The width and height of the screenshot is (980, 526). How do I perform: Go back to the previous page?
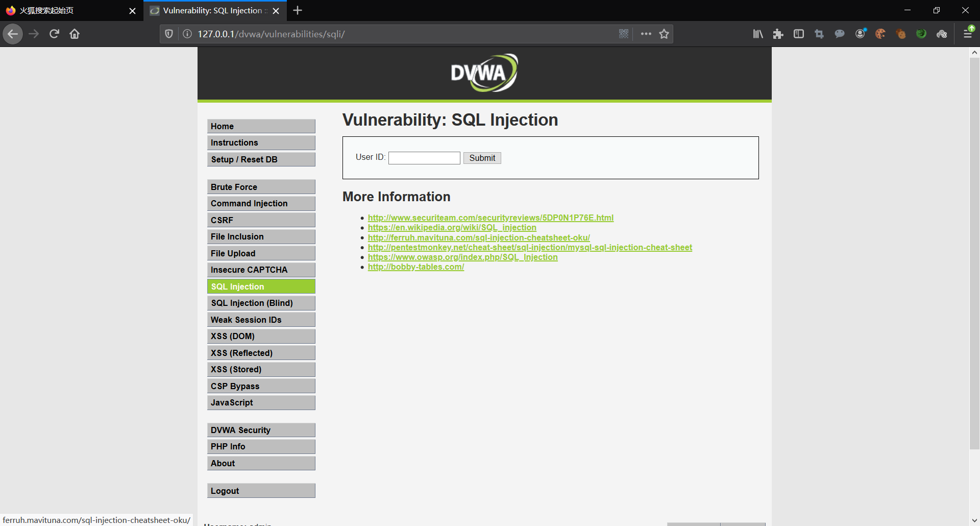point(13,34)
